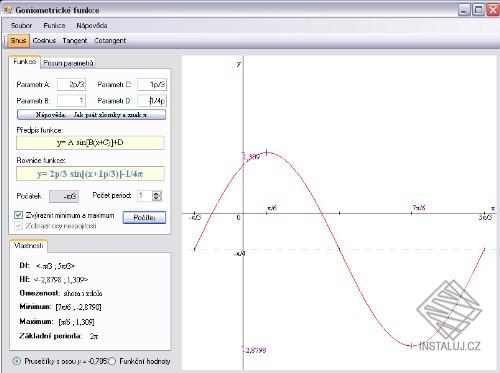Select the Průsečíky s osou radio button
The image size is (500, 373).
point(16,361)
